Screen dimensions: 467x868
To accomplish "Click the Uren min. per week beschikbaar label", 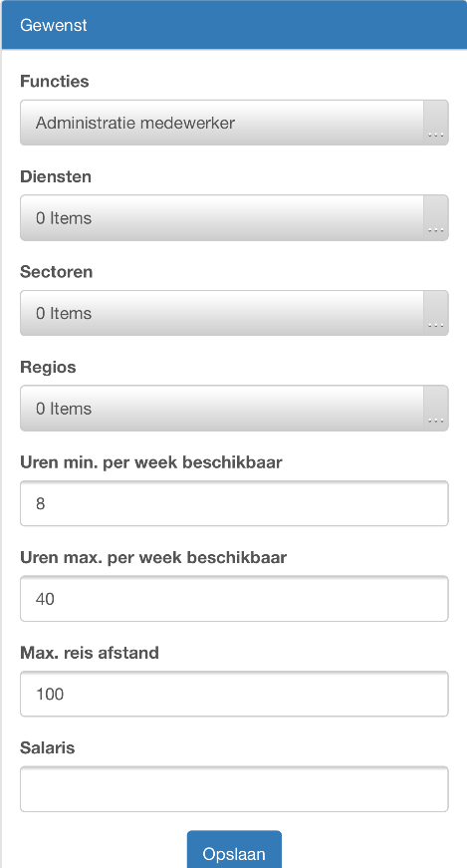I will (151, 462).
